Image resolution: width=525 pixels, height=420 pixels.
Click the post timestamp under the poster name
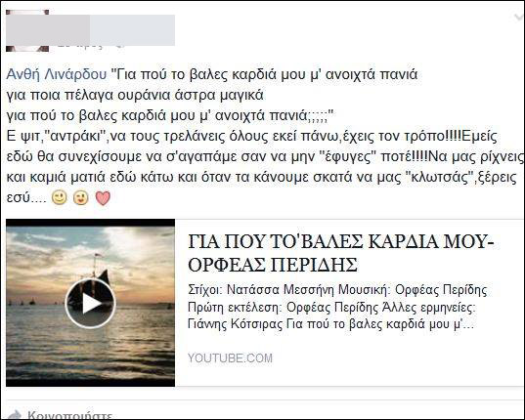pyautogui.click(x=79, y=46)
